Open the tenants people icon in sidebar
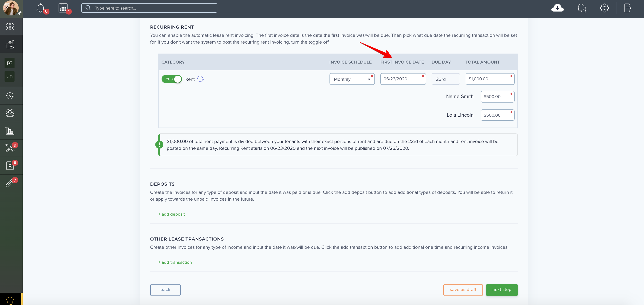This screenshot has width=644, height=305. (10, 113)
